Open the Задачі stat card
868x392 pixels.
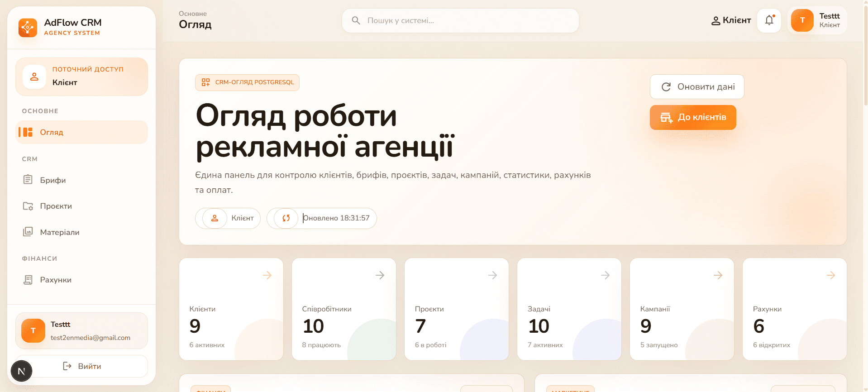(x=569, y=309)
